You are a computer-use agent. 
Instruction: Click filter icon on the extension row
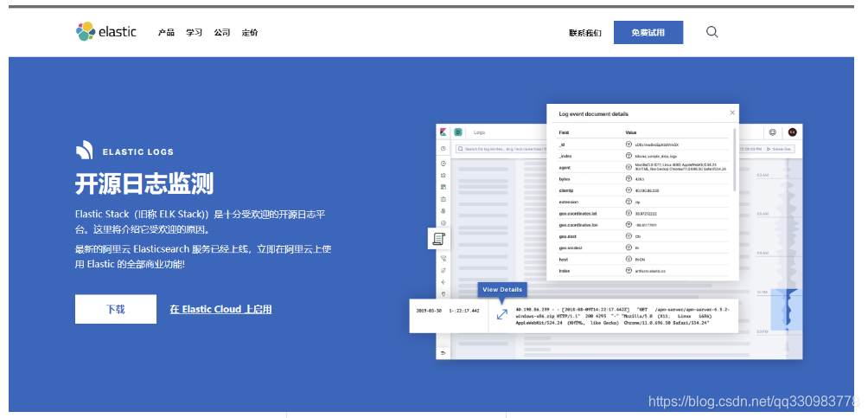629,202
